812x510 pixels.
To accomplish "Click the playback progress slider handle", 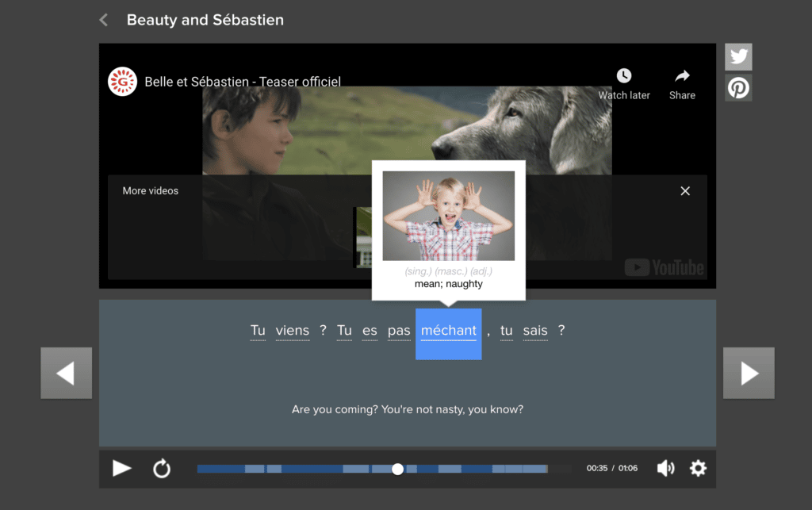I will (397, 469).
